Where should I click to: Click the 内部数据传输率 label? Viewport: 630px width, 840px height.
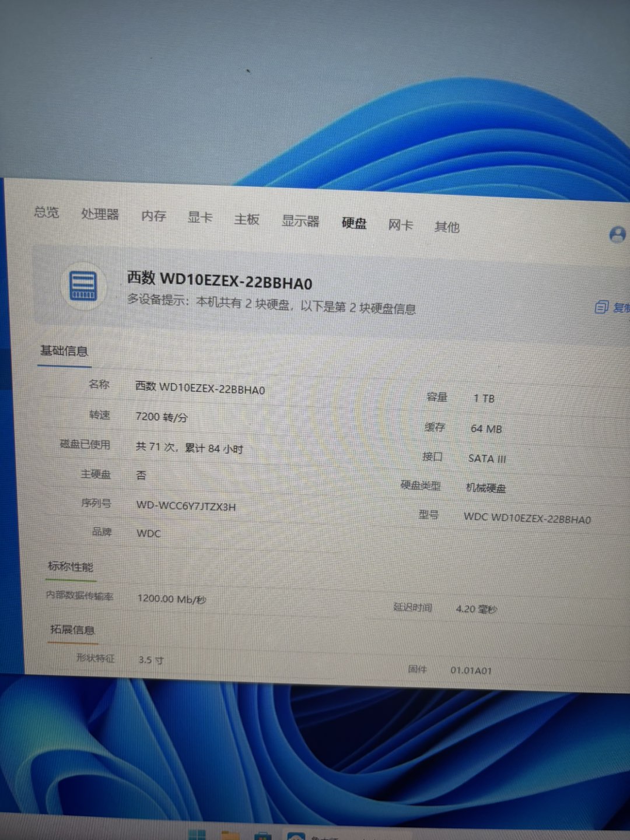(x=80, y=596)
